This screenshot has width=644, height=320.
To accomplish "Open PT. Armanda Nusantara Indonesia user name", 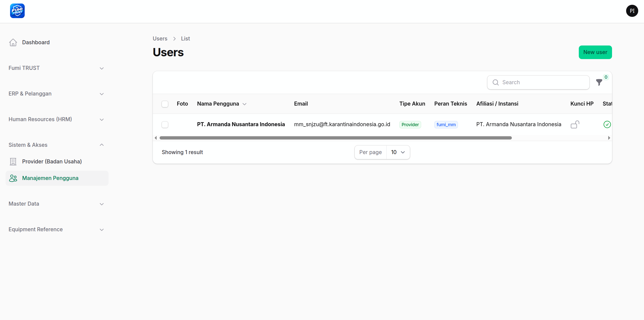I will [x=241, y=124].
